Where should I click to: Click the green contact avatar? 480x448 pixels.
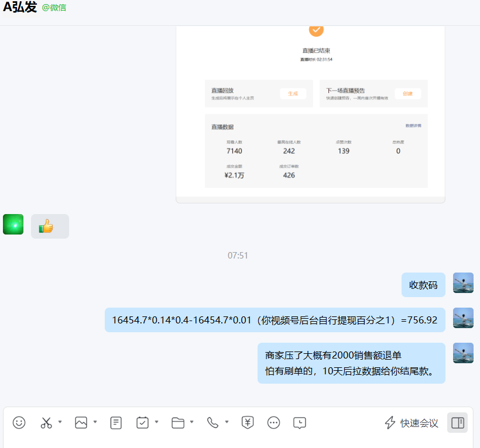coord(13,224)
